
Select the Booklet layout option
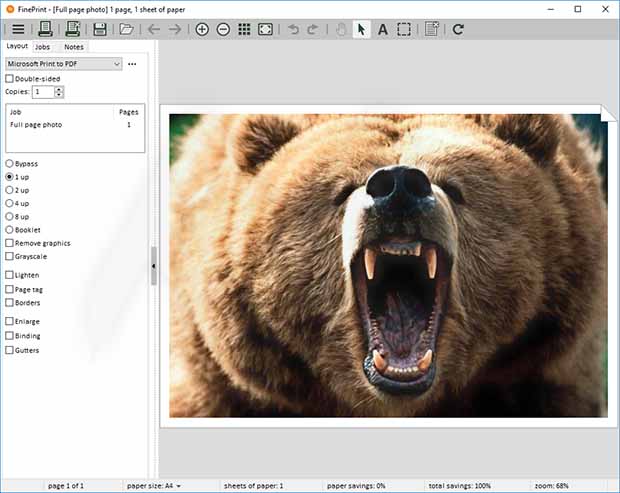point(9,230)
